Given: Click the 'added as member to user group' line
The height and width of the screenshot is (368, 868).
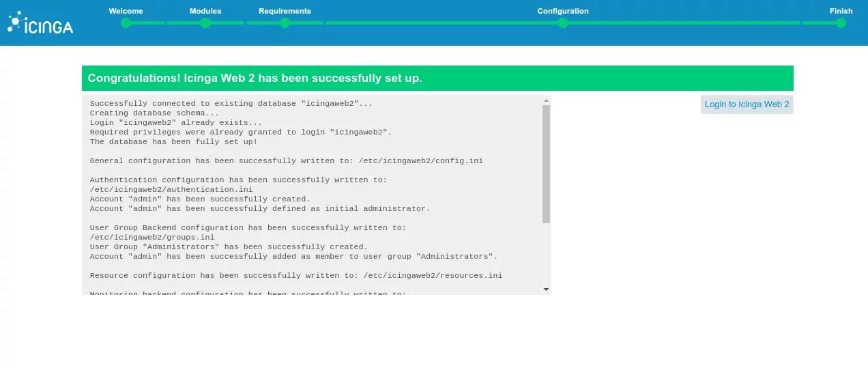Looking at the screenshot, I should point(293,257).
